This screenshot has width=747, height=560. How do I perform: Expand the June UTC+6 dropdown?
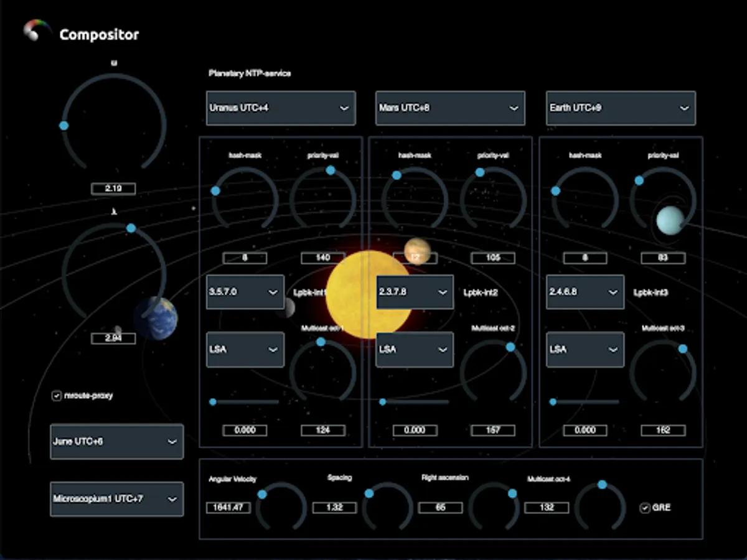[116, 442]
